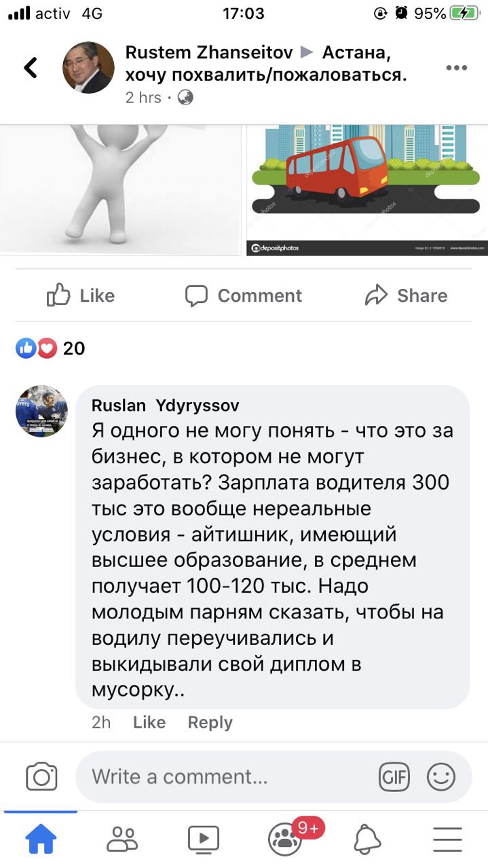The width and height of the screenshot is (488, 868).
Task: Open the Watch video tab
Action: coord(204,840)
